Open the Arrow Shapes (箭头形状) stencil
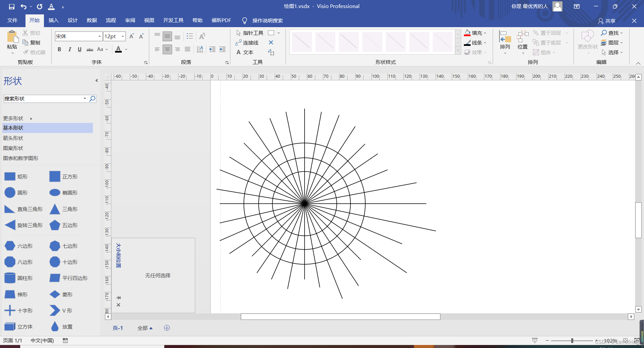This screenshot has width=644, height=348. pyautogui.click(x=13, y=138)
